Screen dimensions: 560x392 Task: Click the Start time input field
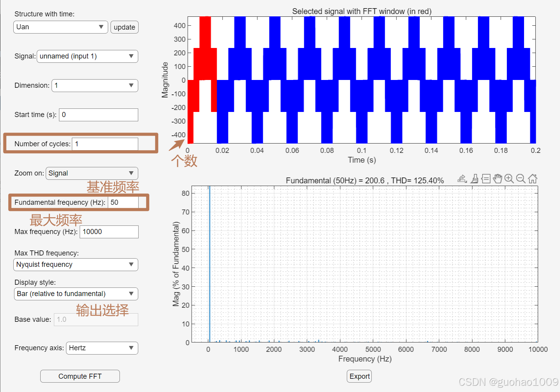(x=98, y=115)
